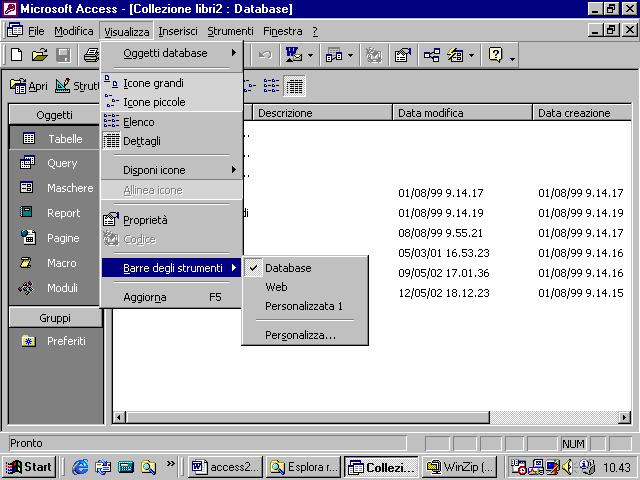Click the Start button

pos(29,467)
